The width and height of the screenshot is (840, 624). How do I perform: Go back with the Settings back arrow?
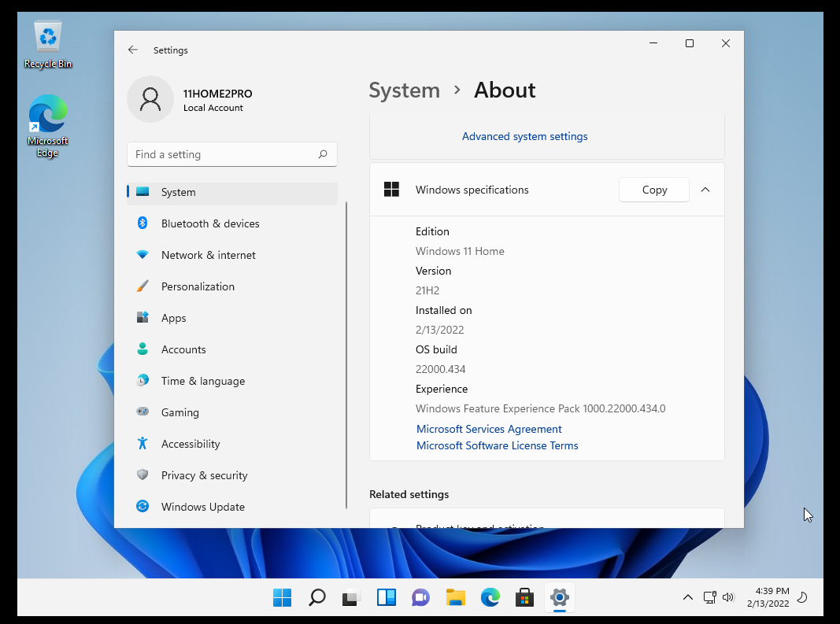click(133, 50)
